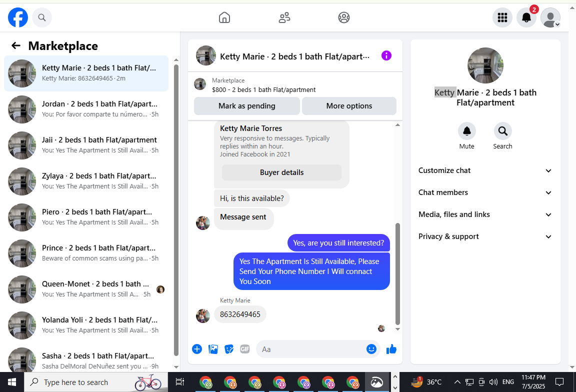Screen dimensions: 576x392
Task: Open the account profile avatar menu
Action: click(550, 17)
